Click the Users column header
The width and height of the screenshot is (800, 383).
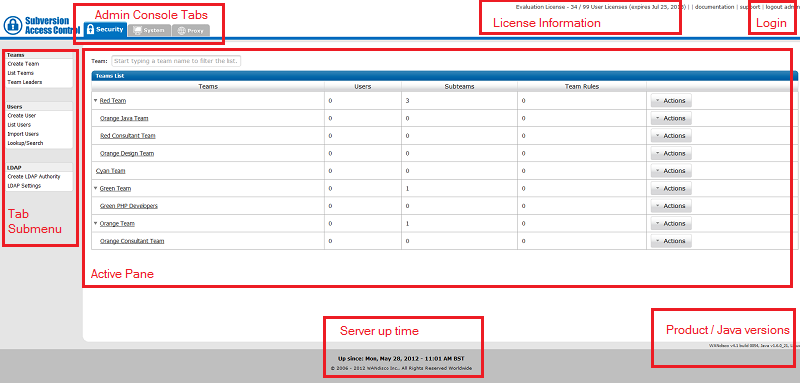(x=363, y=87)
